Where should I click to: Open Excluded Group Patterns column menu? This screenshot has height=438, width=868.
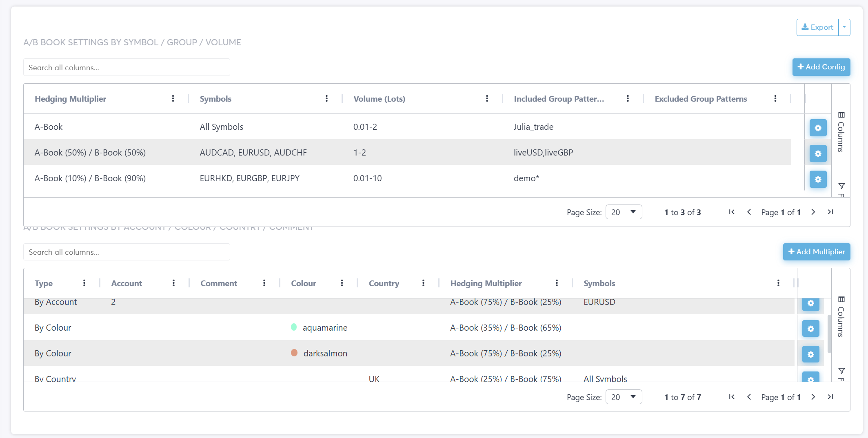[x=775, y=98]
